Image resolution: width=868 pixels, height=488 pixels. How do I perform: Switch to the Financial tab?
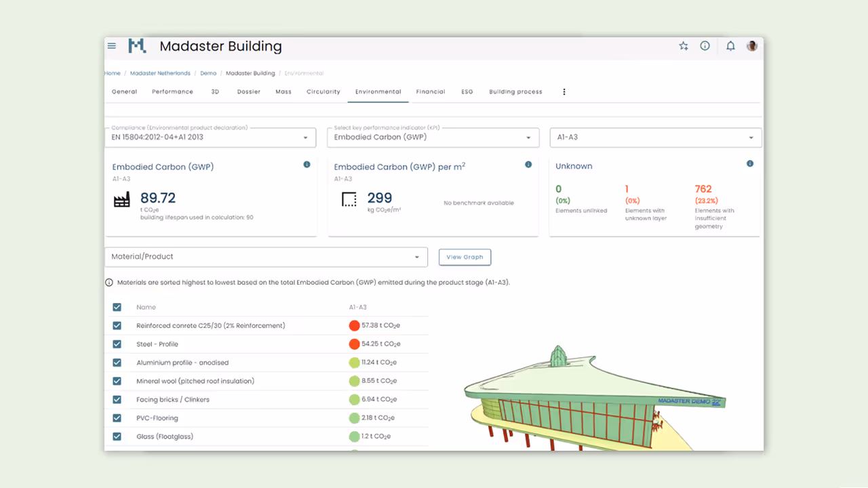click(x=431, y=91)
